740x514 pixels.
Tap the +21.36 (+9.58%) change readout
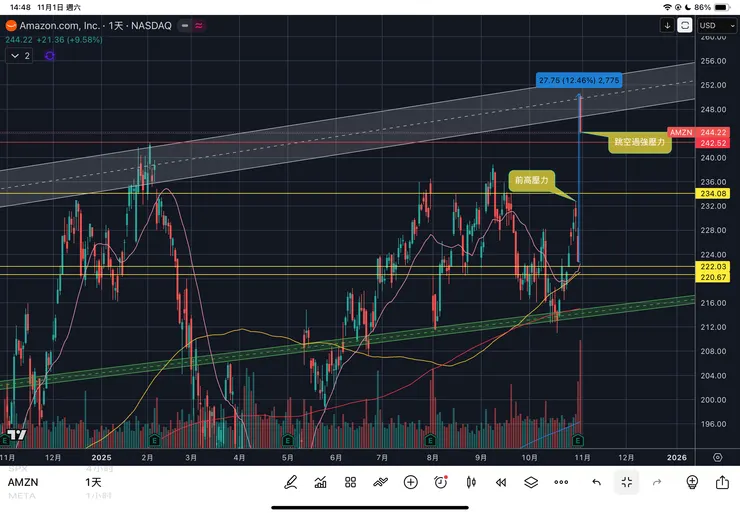(x=70, y=40)
